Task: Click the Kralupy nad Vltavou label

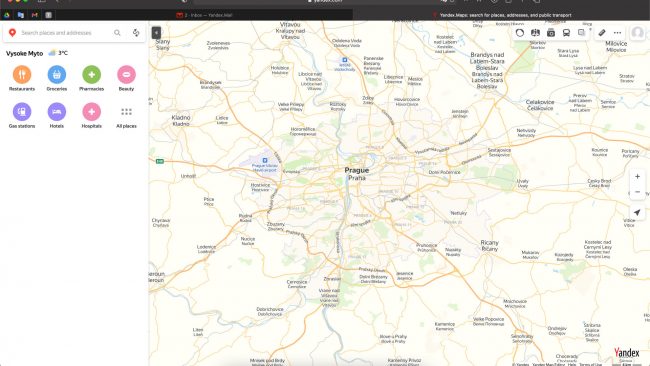Action: [x=290, y=31]
